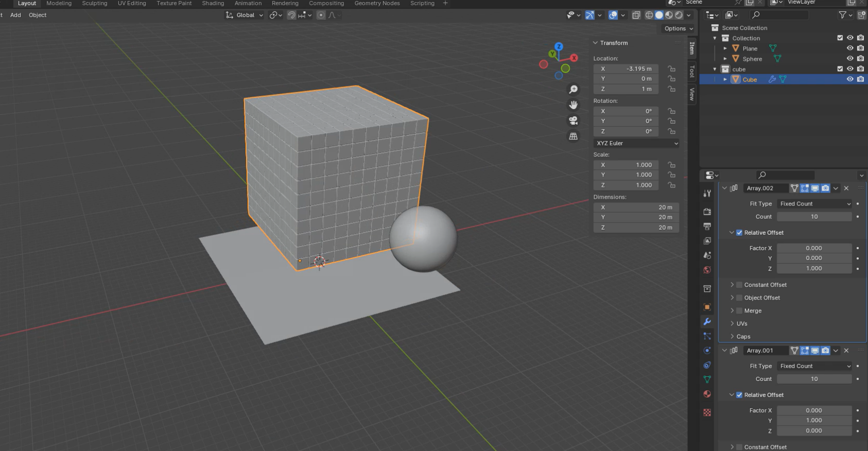
Task: Toggle viewport overlays icon
Action: (x=613, y=15)
